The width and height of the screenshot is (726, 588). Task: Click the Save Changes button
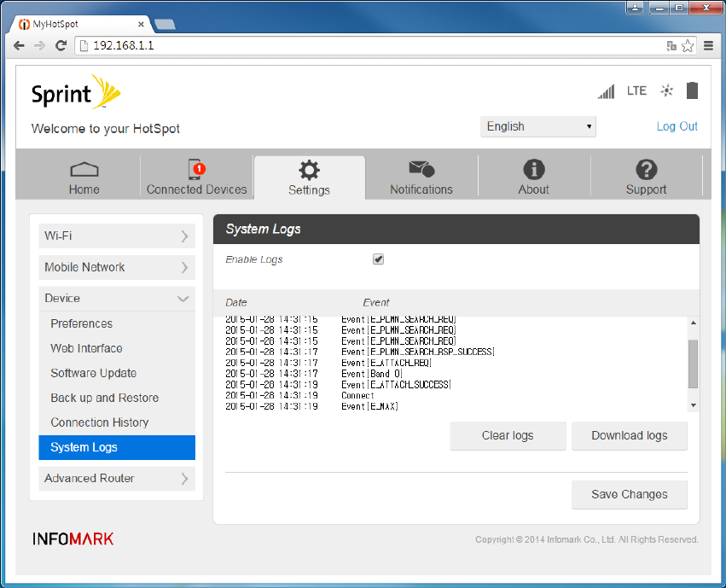pos(630,494)
